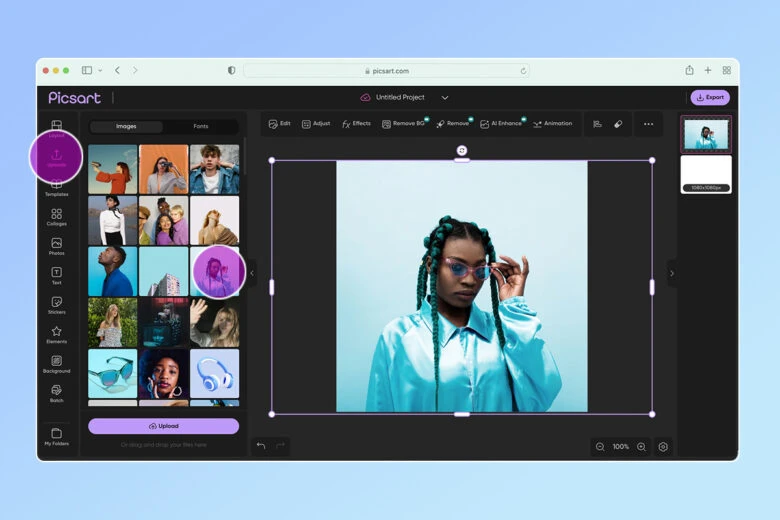Expand the right-side panel arrow
The width and height of the screenshot is (780, 520).
672,273
